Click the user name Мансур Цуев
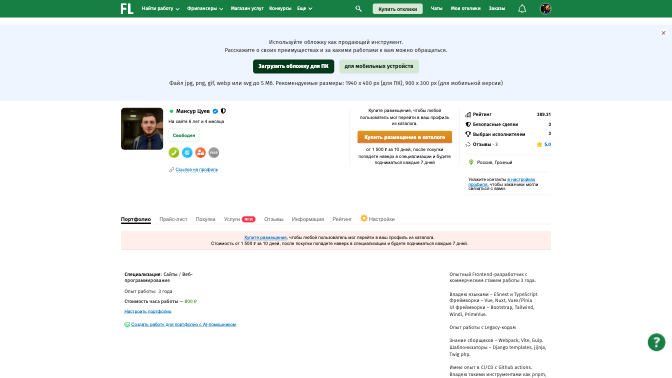 [193, 111]
